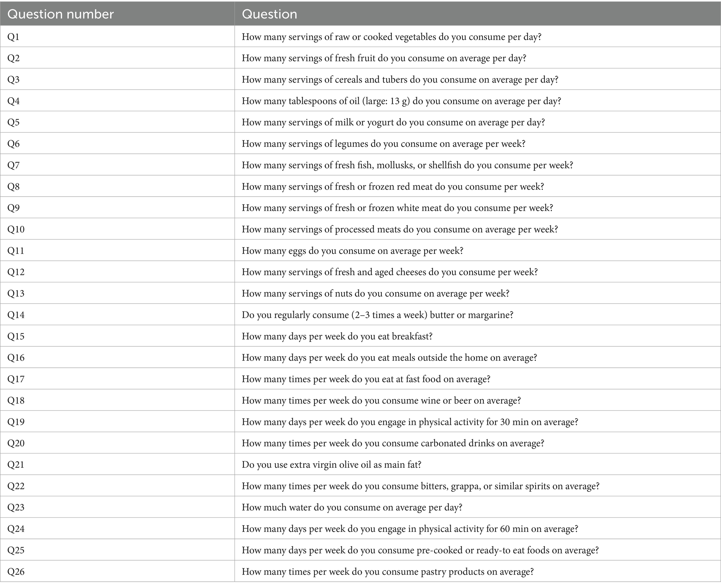Click the fast food frequency question
721x588 pixels.
[x=366, y=379]
